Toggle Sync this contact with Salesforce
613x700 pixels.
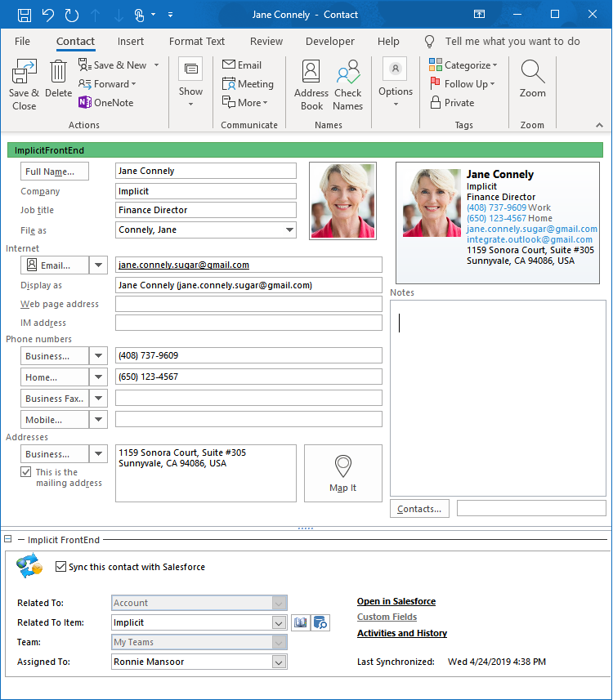61,567
